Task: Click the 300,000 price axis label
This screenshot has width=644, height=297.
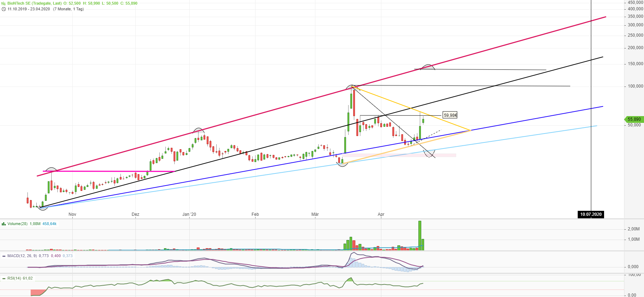Action: [x=635, y=25]
